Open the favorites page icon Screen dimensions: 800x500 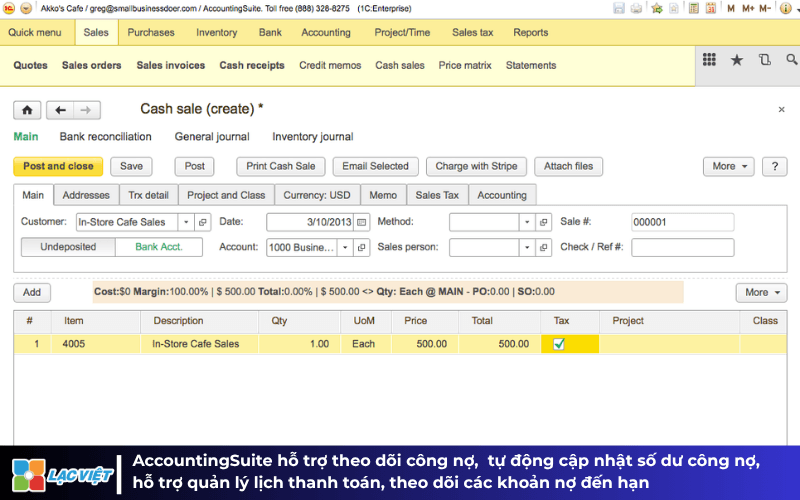674,8
